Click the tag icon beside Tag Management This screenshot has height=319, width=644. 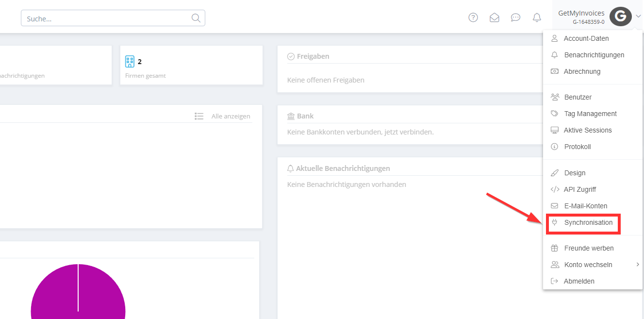[x=555, y=114]
